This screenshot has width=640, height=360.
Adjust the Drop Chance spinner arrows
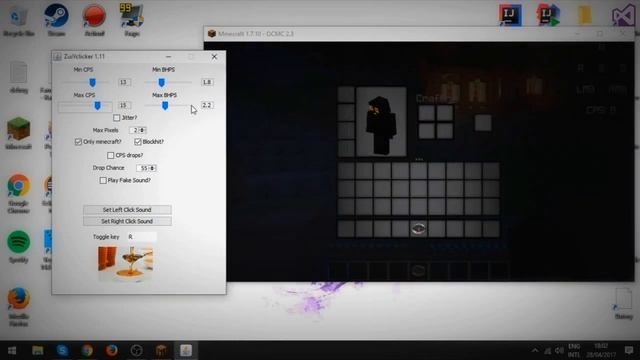153,168
